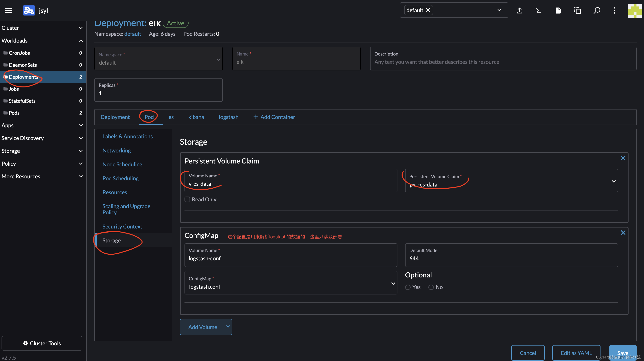Open the three-dot more options menu
This screenshot has width=644, height=361.
(x=614, y=10)
